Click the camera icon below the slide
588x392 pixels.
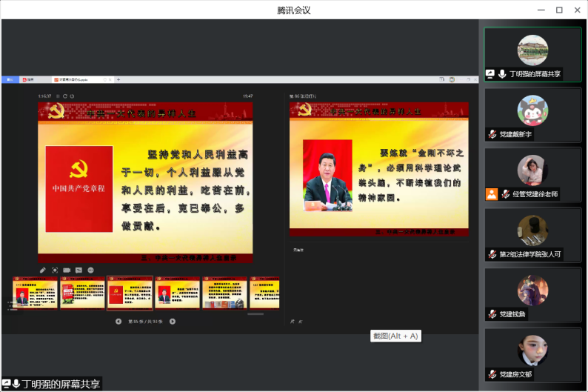pos(67,270)
